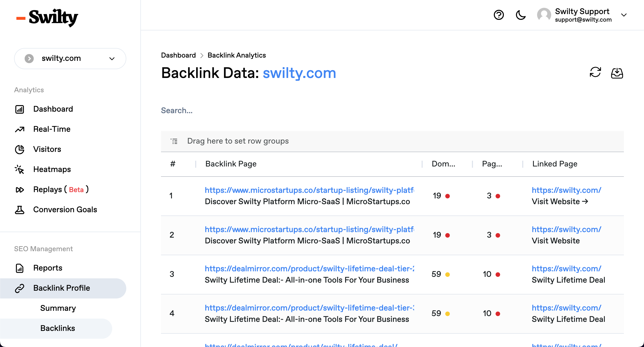Go to Real-Time analytics
644x347 pixels.
52,129
